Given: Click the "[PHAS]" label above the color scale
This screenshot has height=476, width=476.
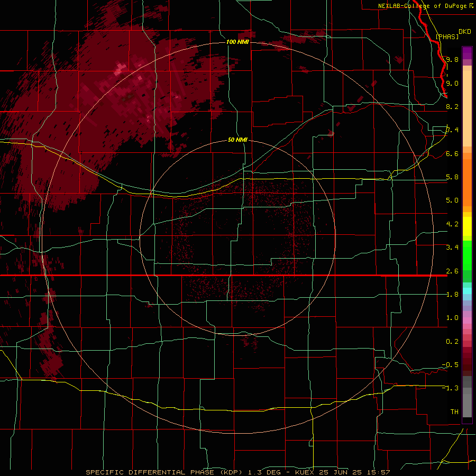Looking at the screenshot, I should coord(447,36).
